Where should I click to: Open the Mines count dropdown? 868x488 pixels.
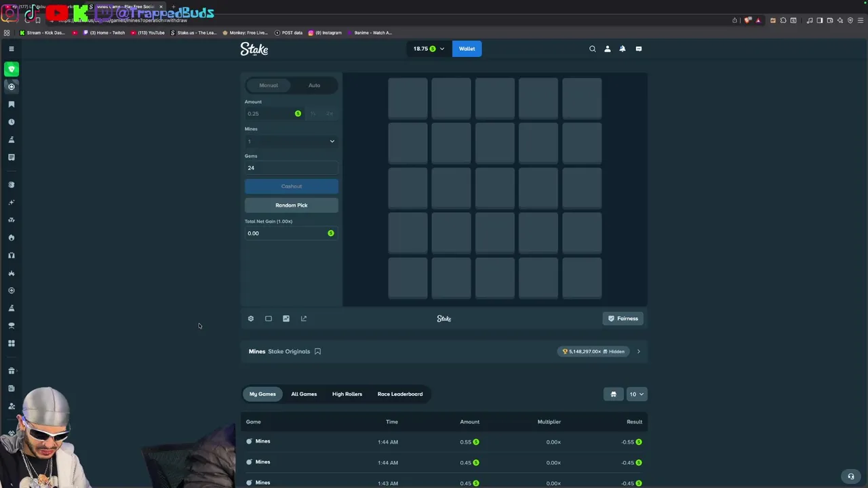click(291, 141)
